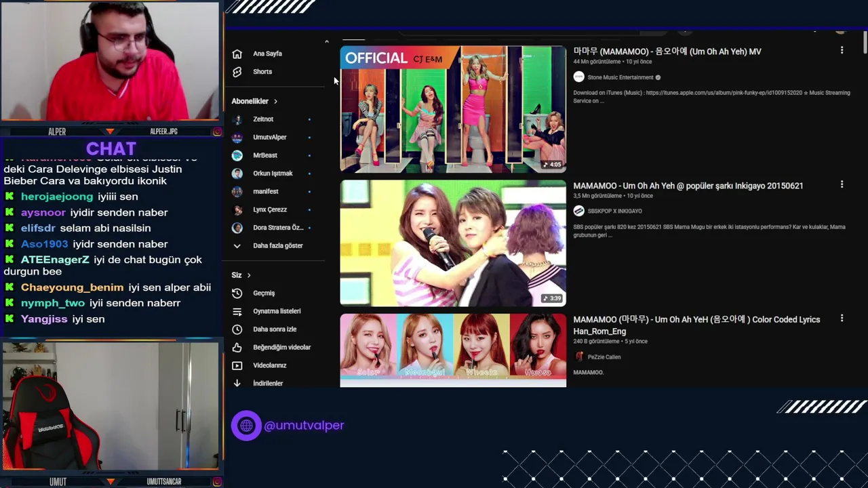This screenshot has width=868, height=488.
Task: Open options menu for MAMAMOO MV video
Action: [842, 51]
